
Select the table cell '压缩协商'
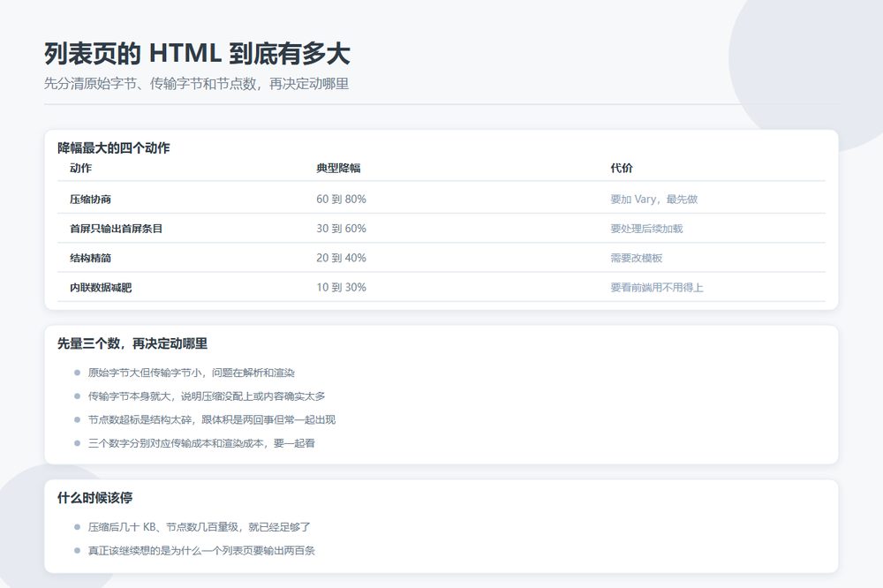[x=90, y=199]
